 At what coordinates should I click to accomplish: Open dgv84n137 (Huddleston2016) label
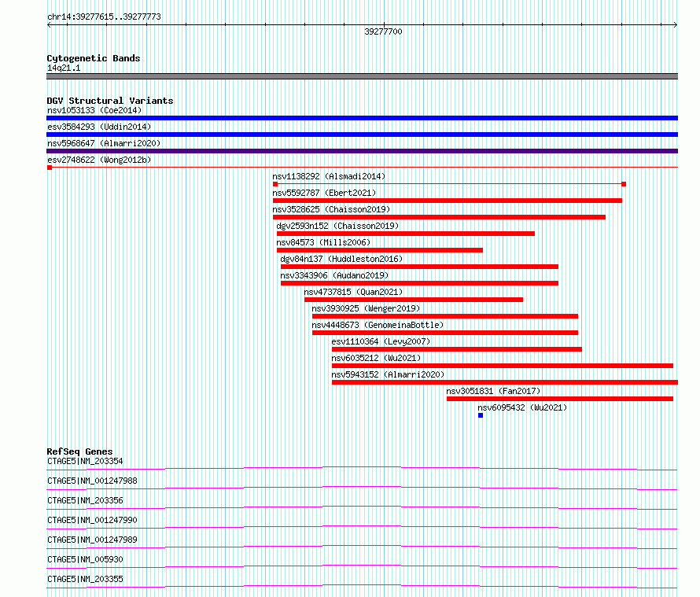(341, 259)
